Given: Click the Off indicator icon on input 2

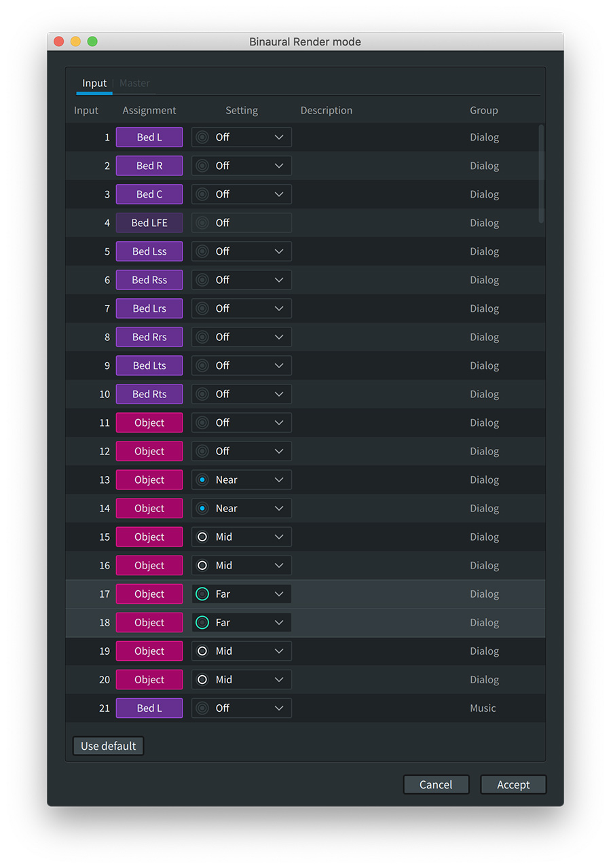Looking at the screenshot, I should [202, 165].
